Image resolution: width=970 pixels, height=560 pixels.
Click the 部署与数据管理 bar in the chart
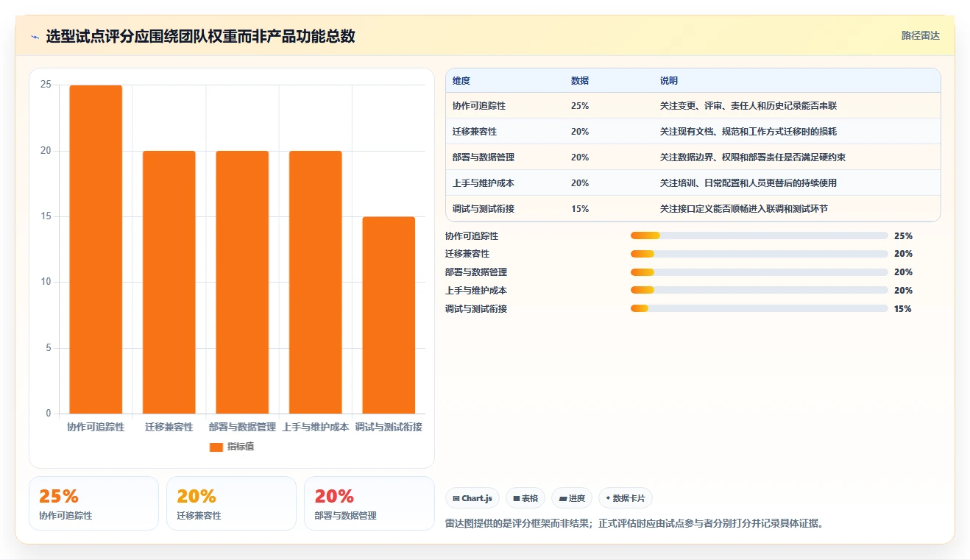pos(242,282)
